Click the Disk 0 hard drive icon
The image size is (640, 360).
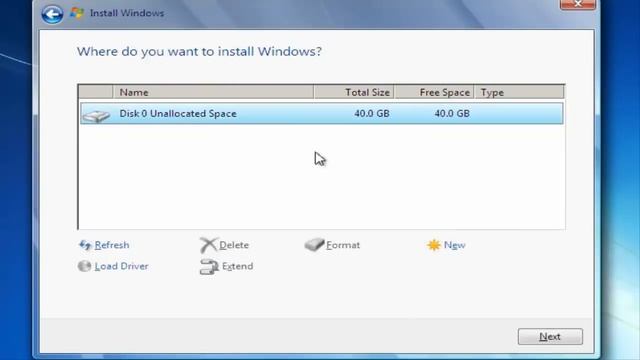coord(96,116)
